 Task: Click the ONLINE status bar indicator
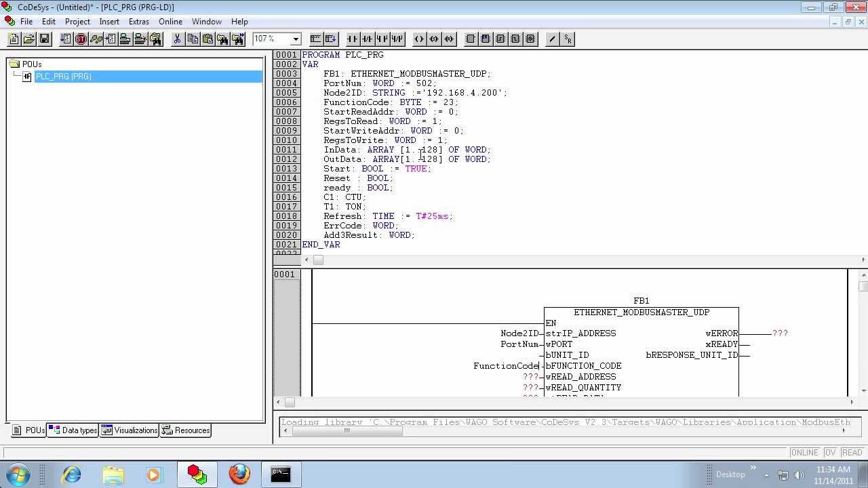pyautogui.click(x=805, y=453)
